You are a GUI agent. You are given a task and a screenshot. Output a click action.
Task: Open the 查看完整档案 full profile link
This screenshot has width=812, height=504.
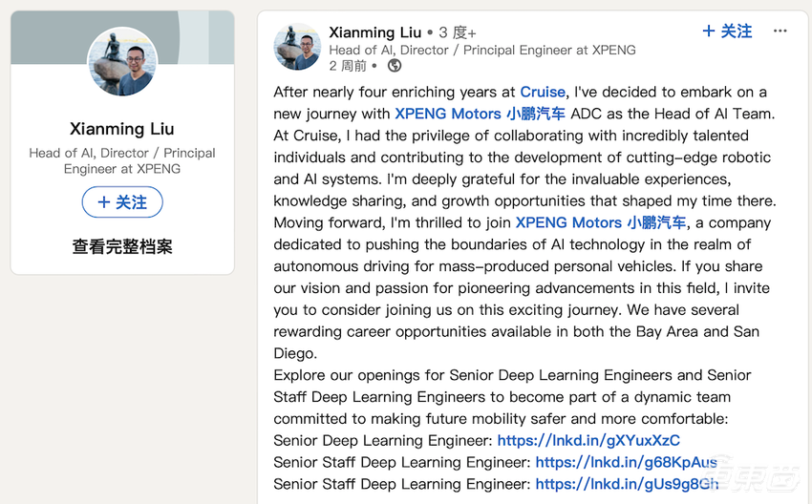tap(122, 246)
